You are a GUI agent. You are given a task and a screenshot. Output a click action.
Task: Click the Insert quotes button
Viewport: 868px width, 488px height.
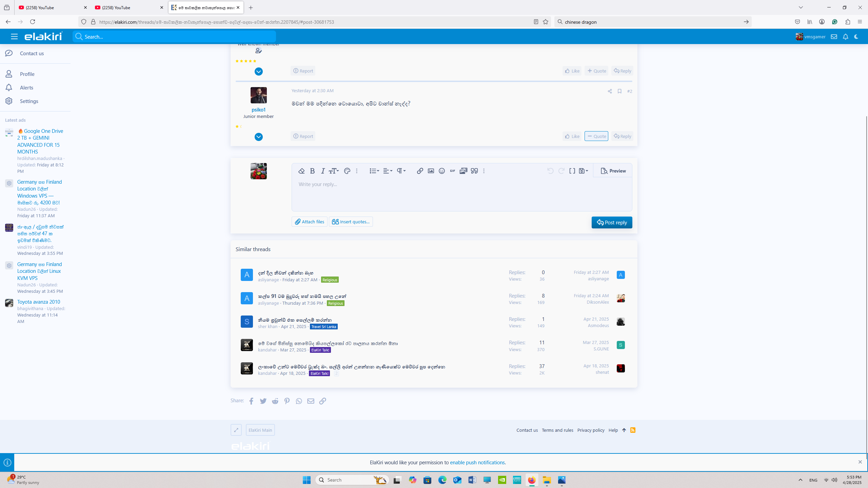coord(351,222)
